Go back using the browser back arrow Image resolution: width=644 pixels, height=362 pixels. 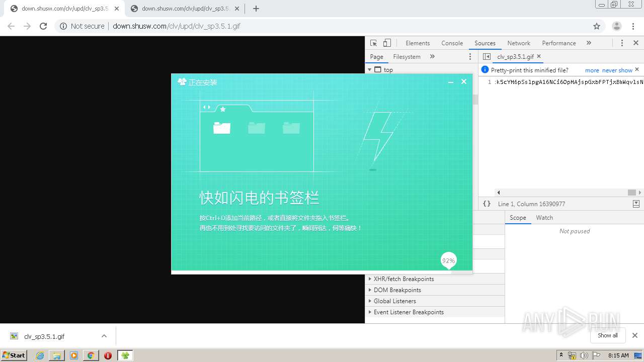tap(11, 26)
